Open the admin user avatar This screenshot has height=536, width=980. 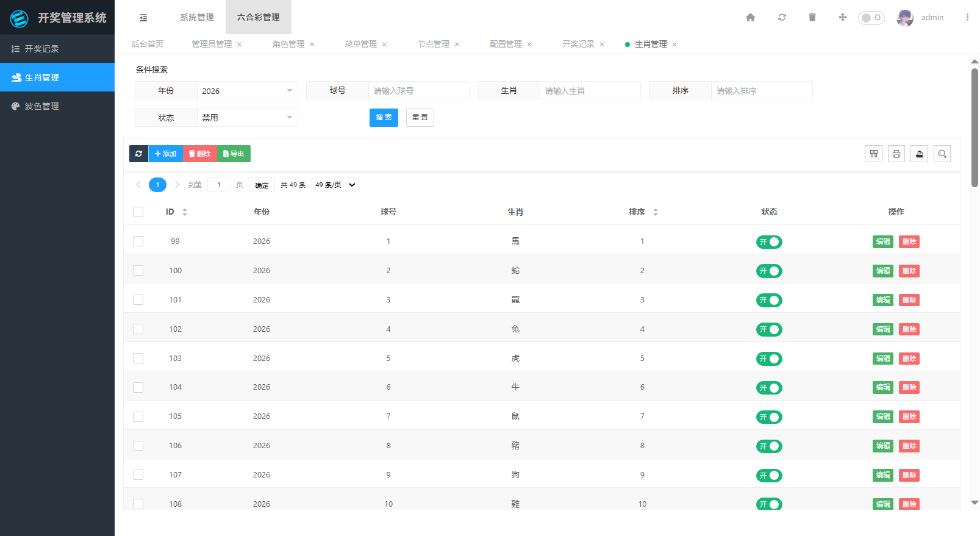click(x=905, y=18)
